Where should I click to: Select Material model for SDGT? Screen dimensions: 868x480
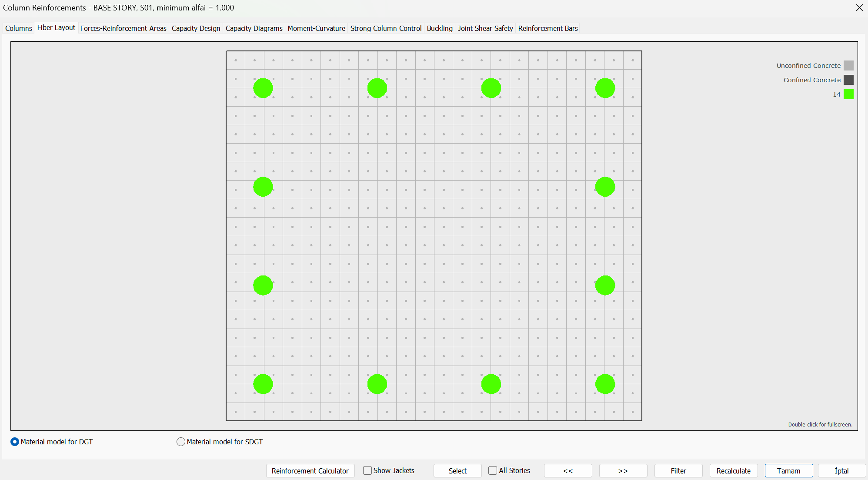pos(181,442)
